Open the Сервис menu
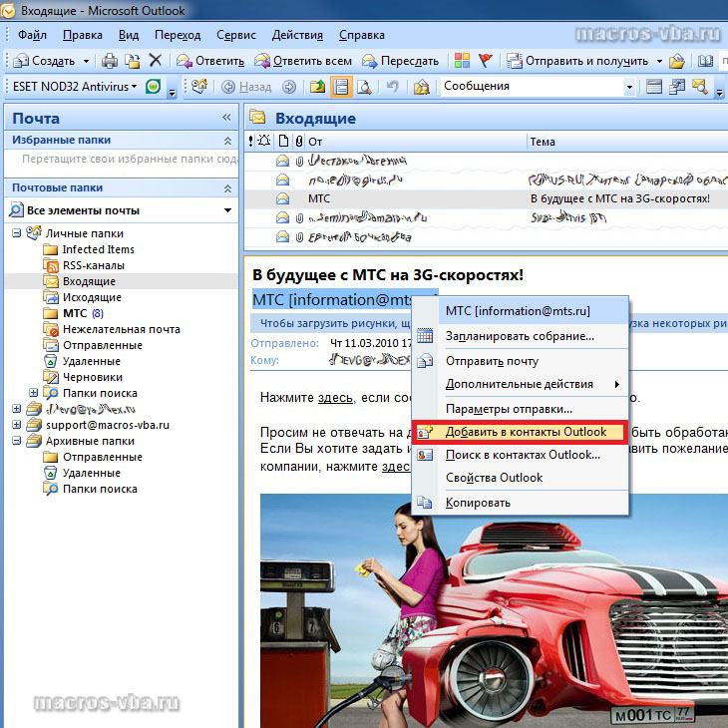 [x=236, y=35]
